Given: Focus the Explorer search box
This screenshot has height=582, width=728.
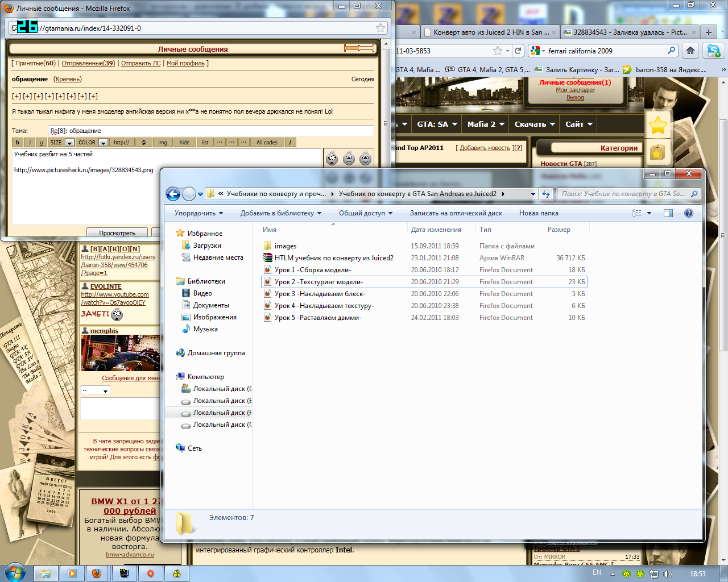Looking at the screenshot, I should (628, 194).
